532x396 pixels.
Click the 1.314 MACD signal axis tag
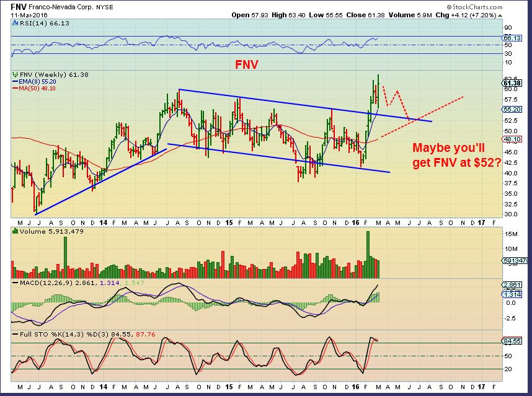[x=512, y=294]
